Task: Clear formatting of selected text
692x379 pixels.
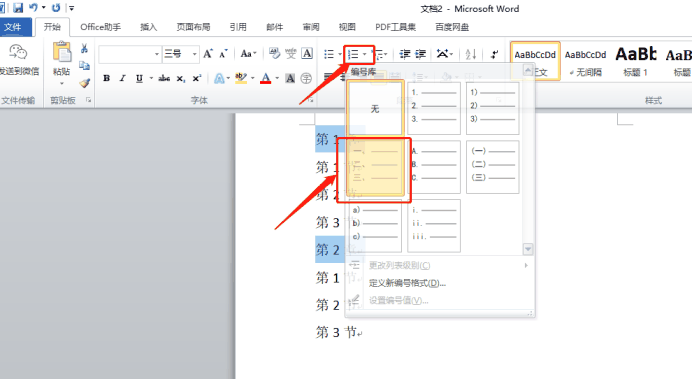Action: click(275, 54)
